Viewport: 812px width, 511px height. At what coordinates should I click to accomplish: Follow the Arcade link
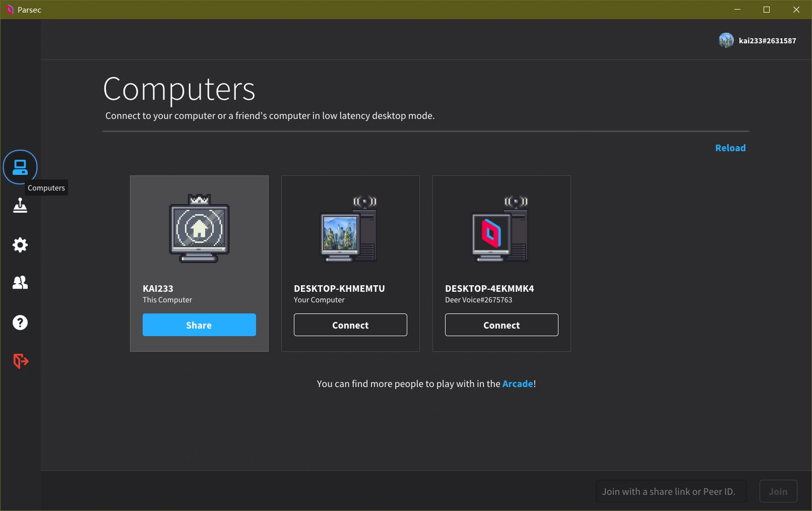coord(518,384)
